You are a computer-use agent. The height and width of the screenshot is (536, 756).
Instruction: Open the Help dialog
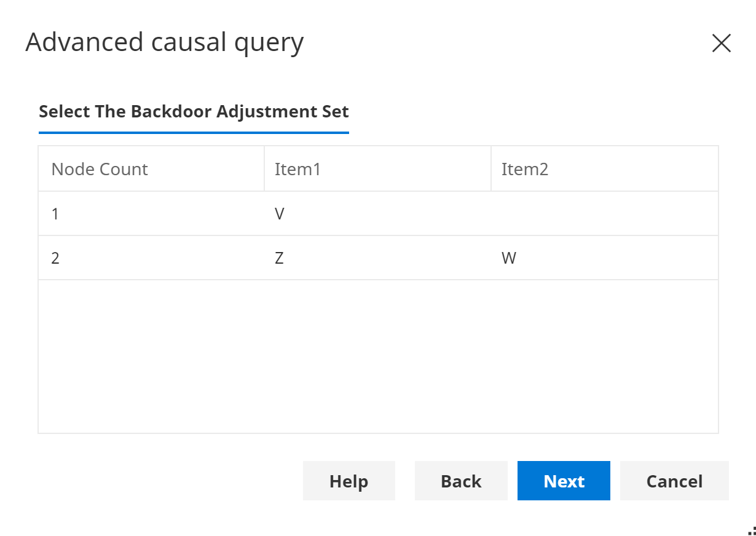click(348, 481)
